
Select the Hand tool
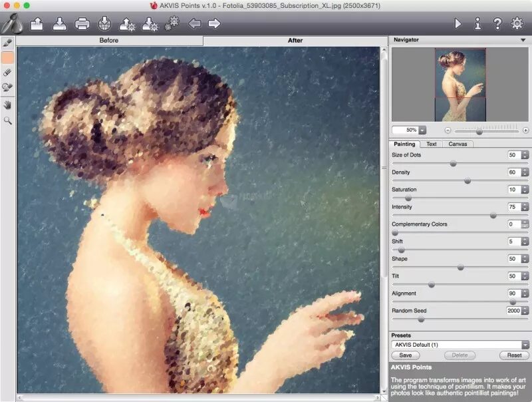point(7,105)
